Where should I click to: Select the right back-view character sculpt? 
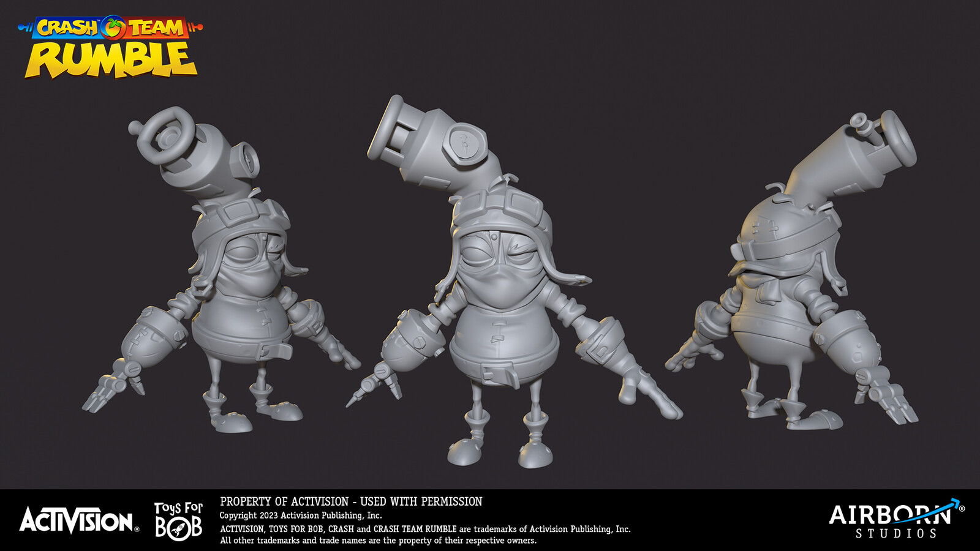pyautogui.click(x=792, y=269)
